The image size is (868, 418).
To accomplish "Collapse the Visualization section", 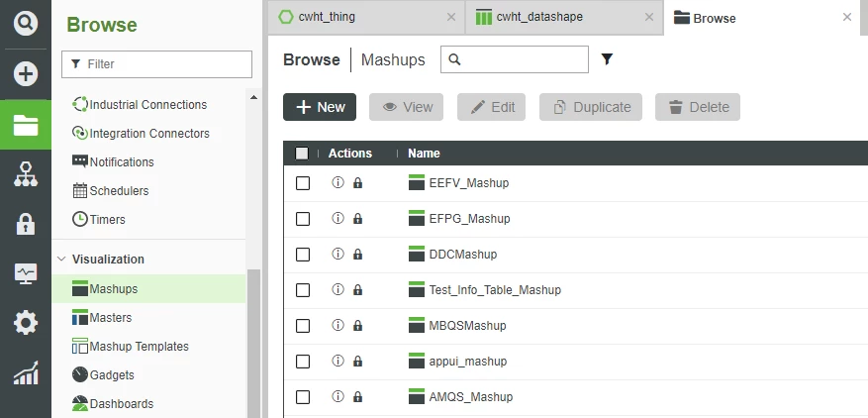I will tap(61, 259).
